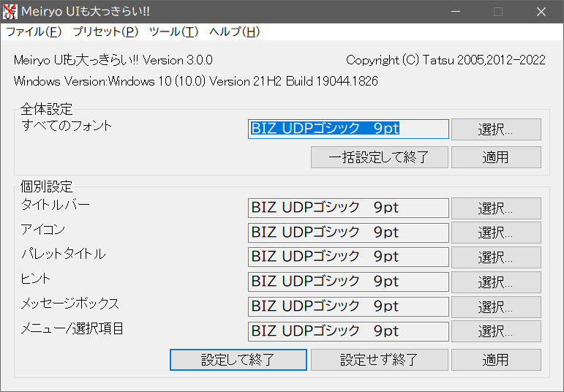Click the すべてのフォント font field
The width and height of the screenshot is (564, 392).
coord(348,129)
